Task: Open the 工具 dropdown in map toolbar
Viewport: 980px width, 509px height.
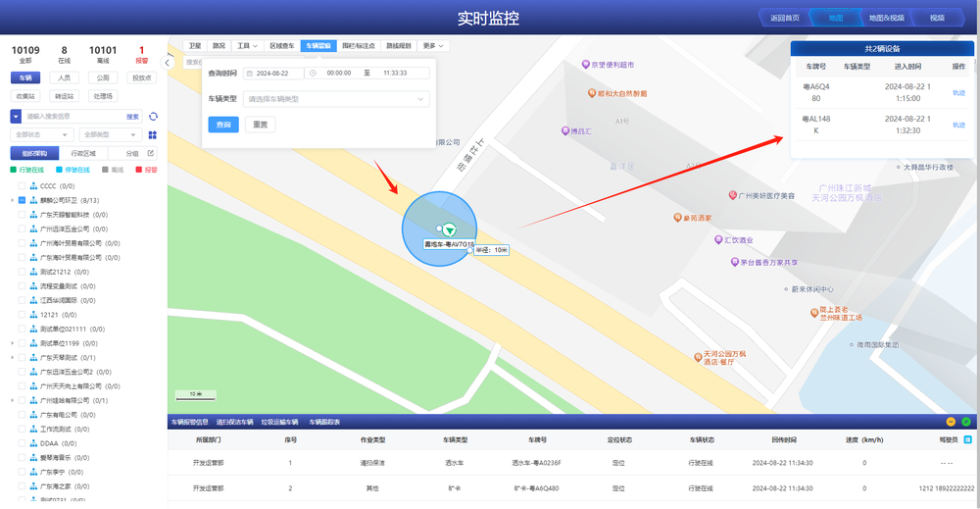Action: 247,46
